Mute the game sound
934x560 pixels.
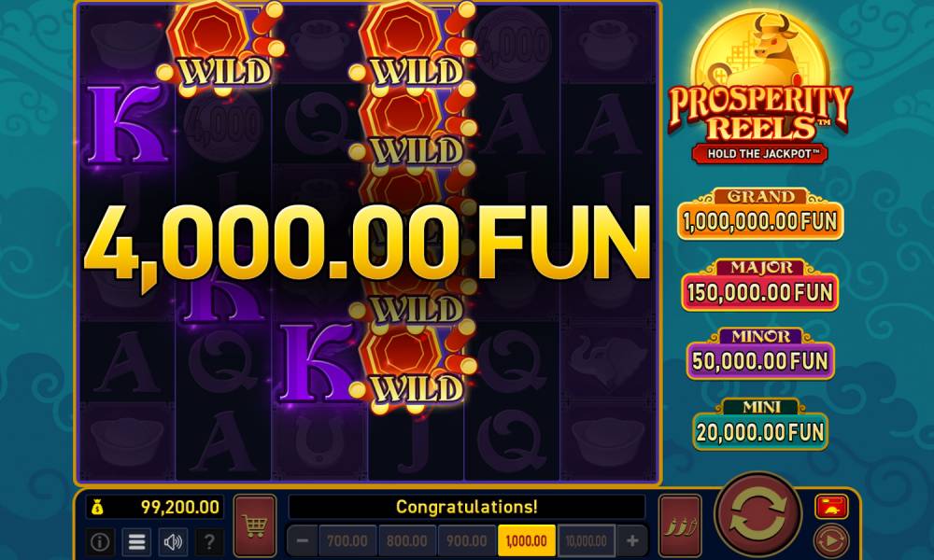coord(173,541)
